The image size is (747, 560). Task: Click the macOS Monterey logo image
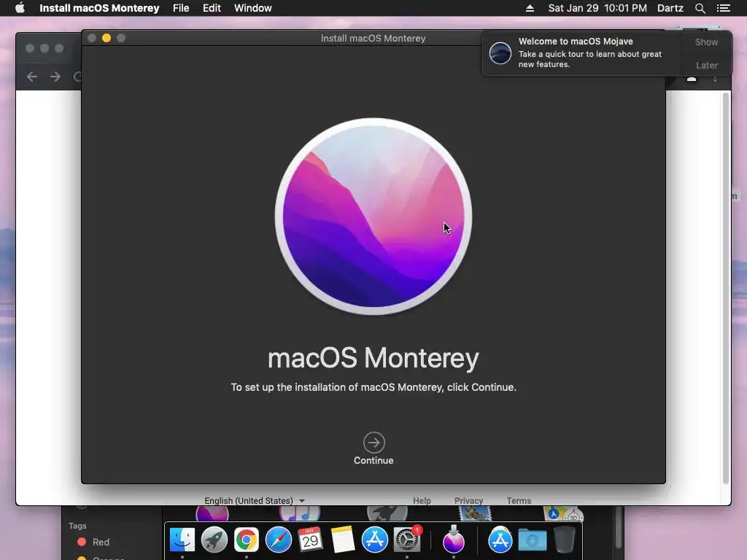373,217
